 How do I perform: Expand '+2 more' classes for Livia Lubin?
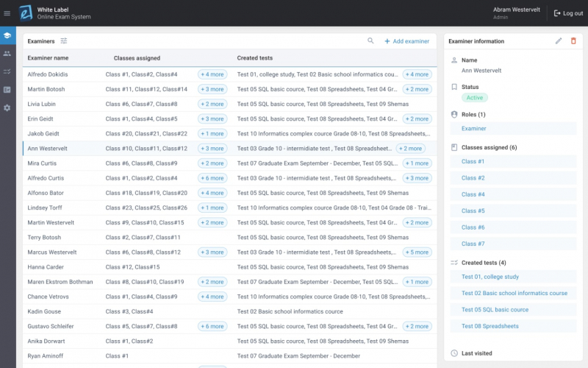[212, 104]
